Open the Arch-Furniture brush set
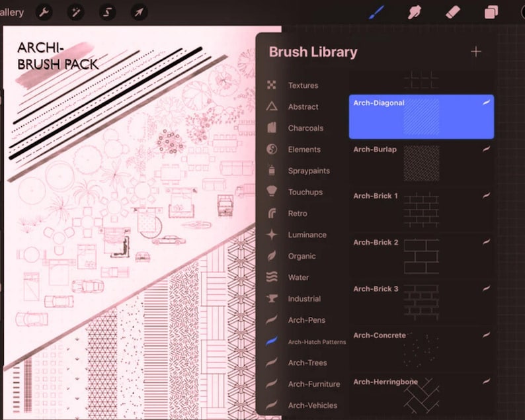The height and width of the screenshot is (420, 525). pos(313,384)
